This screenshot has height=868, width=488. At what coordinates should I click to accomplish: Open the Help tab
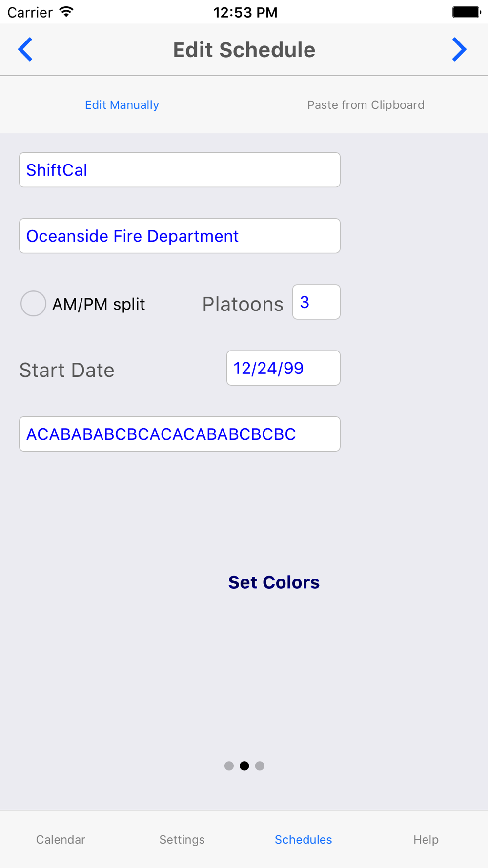426,839
